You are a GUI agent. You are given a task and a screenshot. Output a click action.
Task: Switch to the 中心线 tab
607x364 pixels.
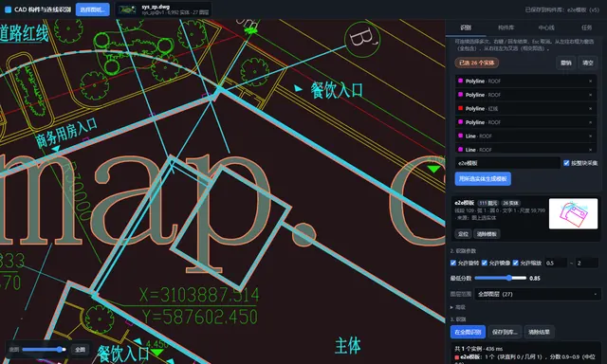point(546,27)
